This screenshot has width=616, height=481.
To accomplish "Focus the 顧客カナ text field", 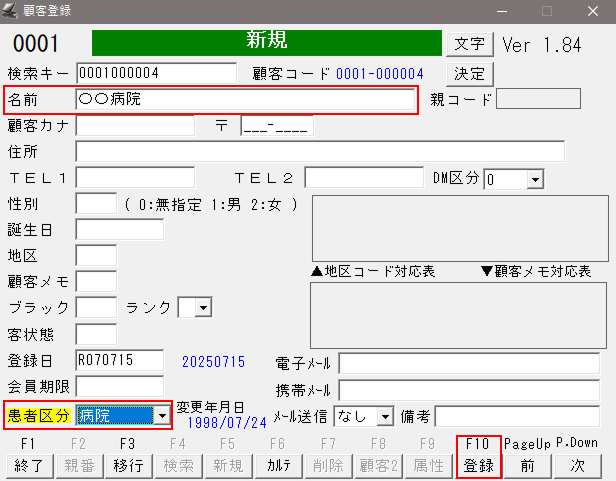I will point(135,126).
